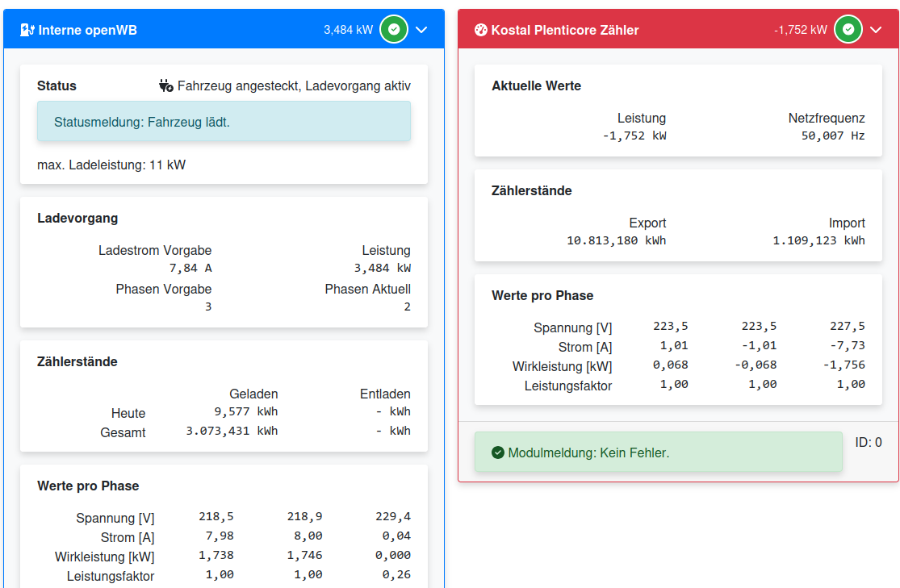Click the Aktuelle Werte section heading

click(x=536, y=86)
